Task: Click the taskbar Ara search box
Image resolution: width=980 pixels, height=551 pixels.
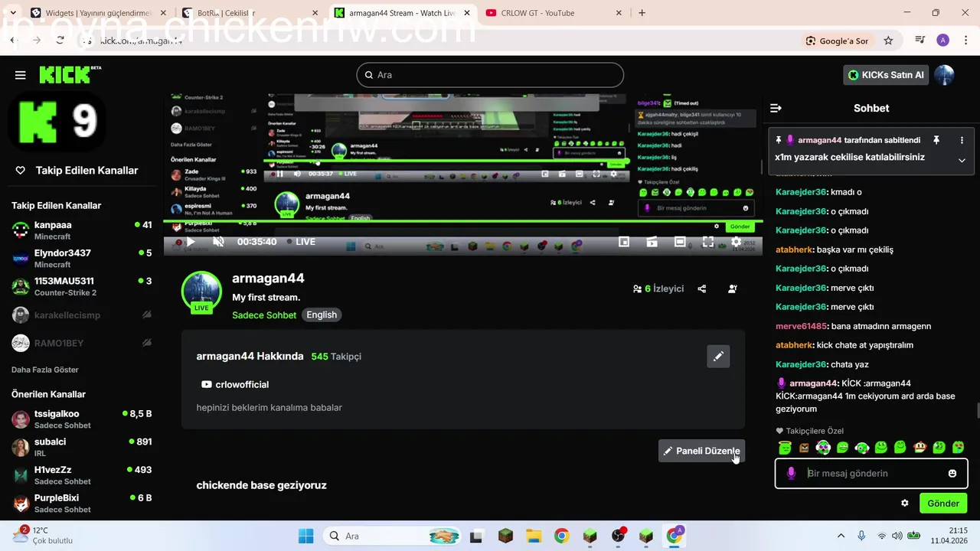Action: [393, 536]
